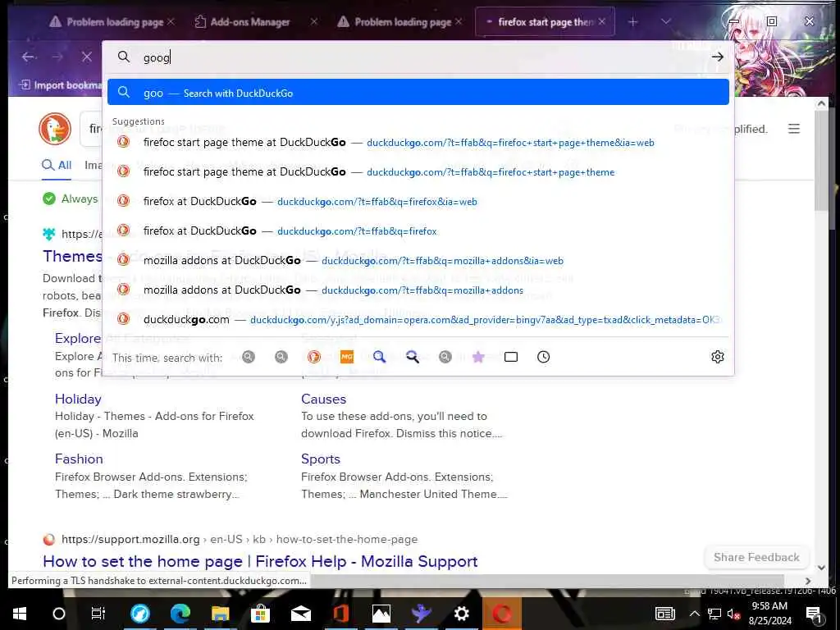Open the Fashion themes link

tap(79, 459)
